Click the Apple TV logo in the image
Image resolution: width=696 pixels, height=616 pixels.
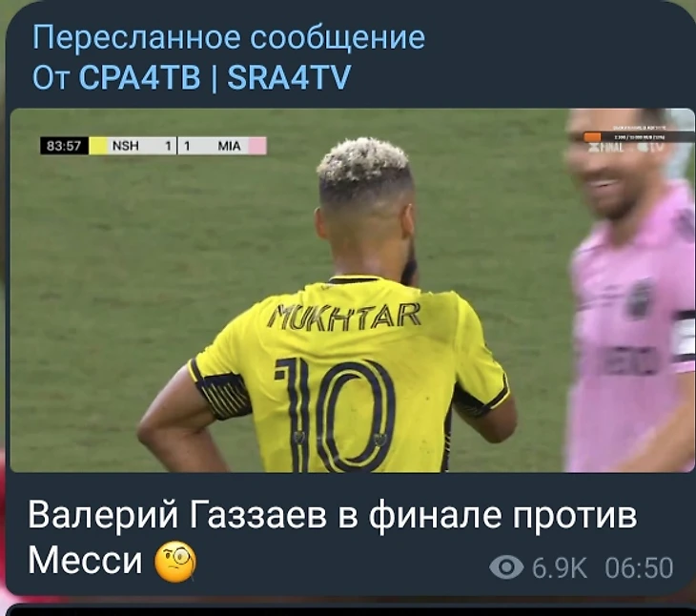pos(651,148)
